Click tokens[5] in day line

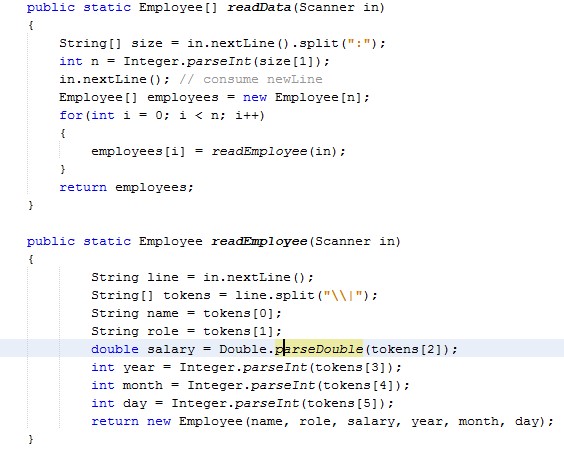342,403
